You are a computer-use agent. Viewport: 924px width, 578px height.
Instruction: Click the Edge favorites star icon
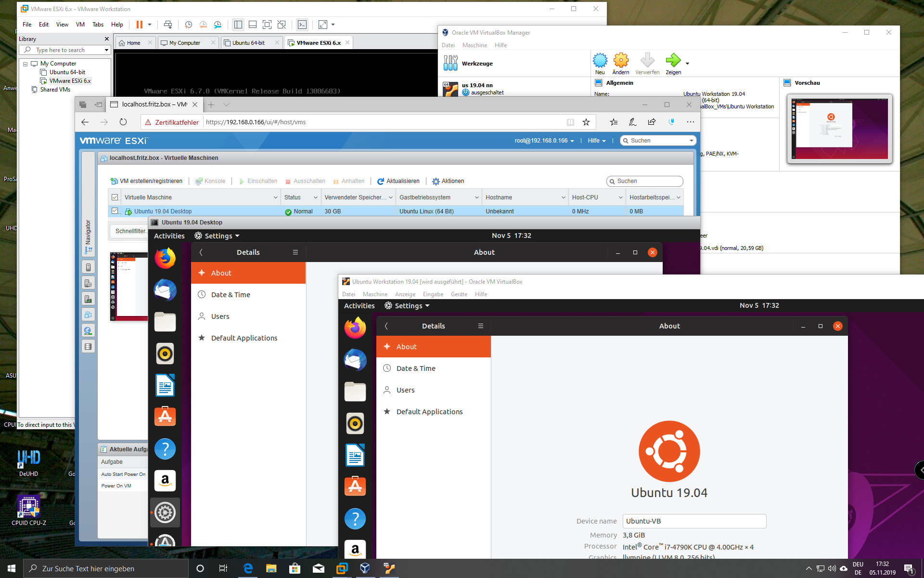point(586,122)
